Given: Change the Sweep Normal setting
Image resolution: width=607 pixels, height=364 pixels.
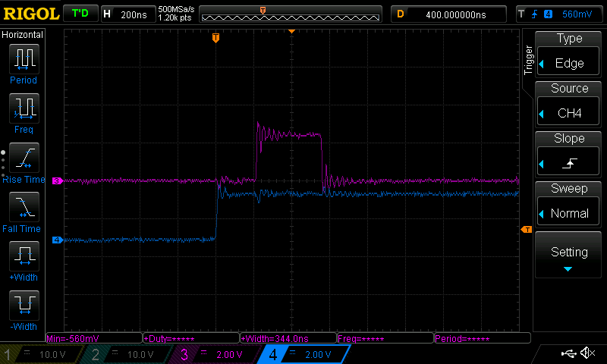Looking at the screenshot, I should pos(568,203).
